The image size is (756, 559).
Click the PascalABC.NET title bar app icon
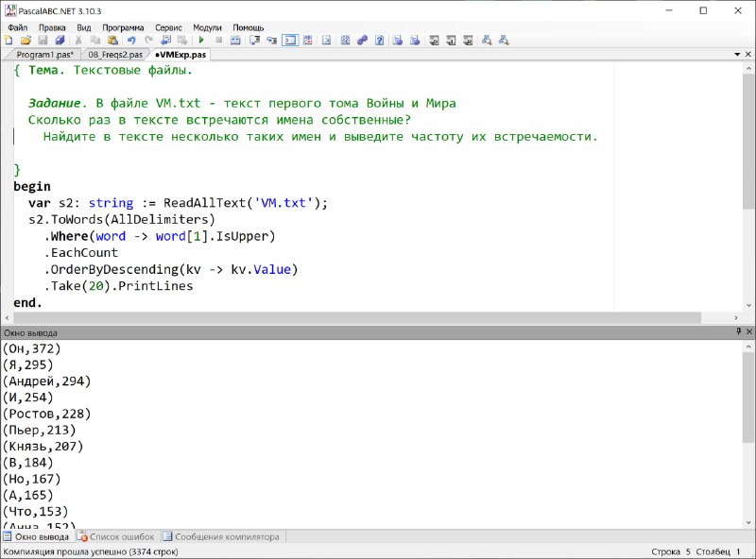(10, 10)
